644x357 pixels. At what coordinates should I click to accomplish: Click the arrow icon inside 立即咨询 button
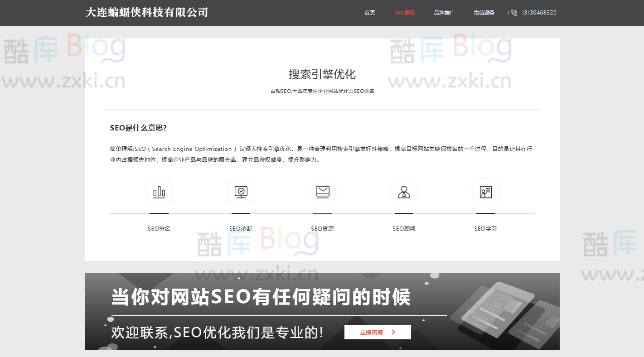click(x=393, y=332)
